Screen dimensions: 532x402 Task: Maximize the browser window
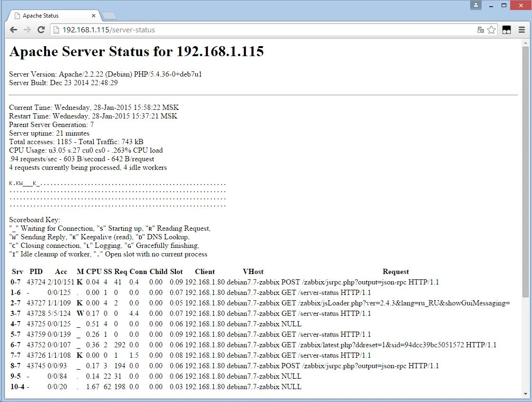coord(504,5)
